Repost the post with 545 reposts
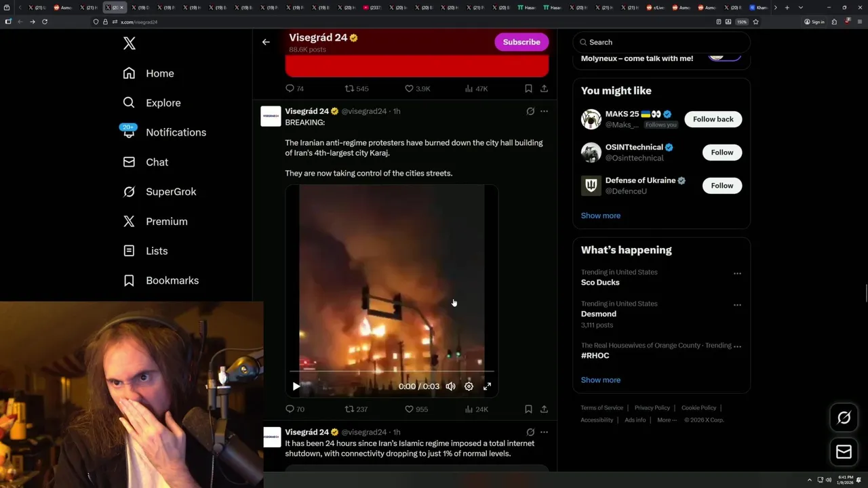 [357, 89]
